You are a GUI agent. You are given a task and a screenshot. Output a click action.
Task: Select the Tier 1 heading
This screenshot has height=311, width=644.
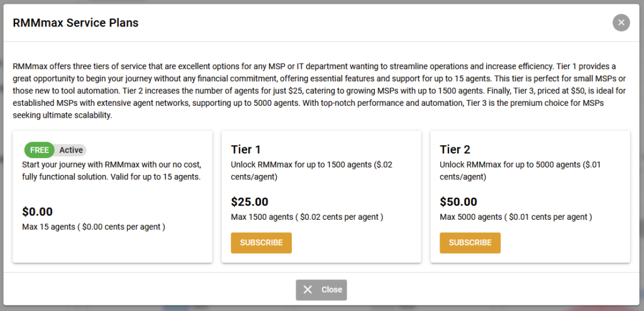coord(246,149)
